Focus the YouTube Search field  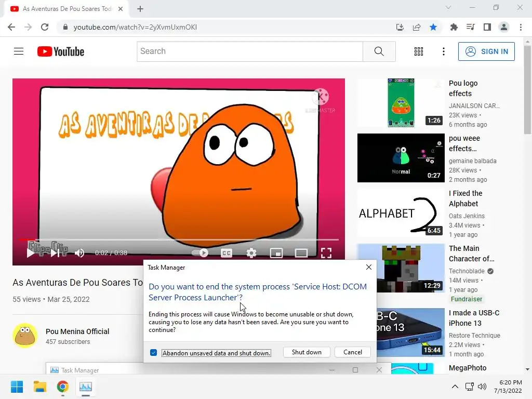(250, 51)
